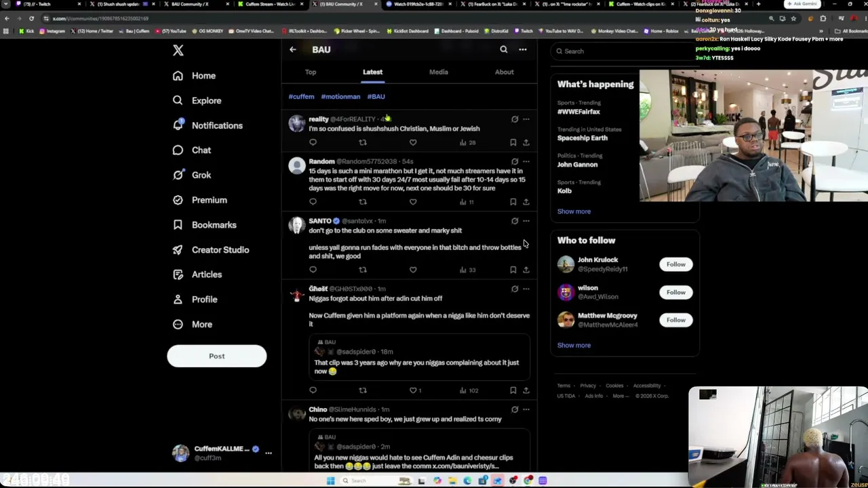Go back using the arrow beside BAU
868x488 pixels.
point(293,49)
